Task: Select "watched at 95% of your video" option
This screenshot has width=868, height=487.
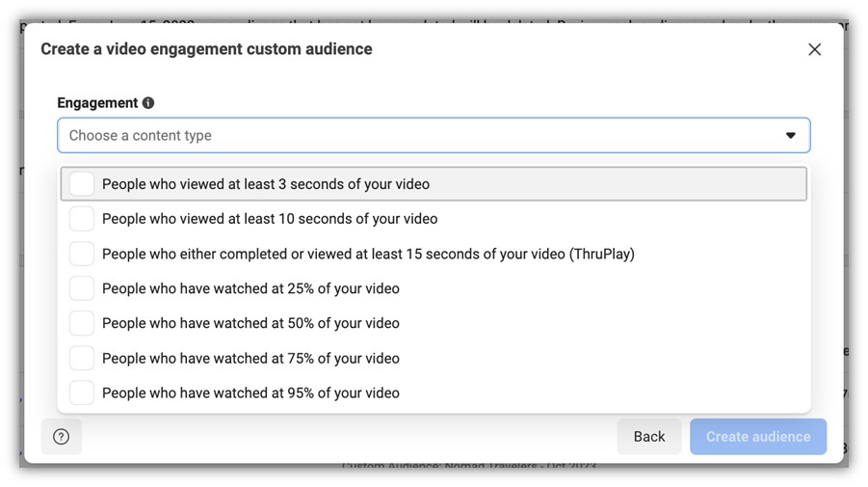Action: click(250, 392)
